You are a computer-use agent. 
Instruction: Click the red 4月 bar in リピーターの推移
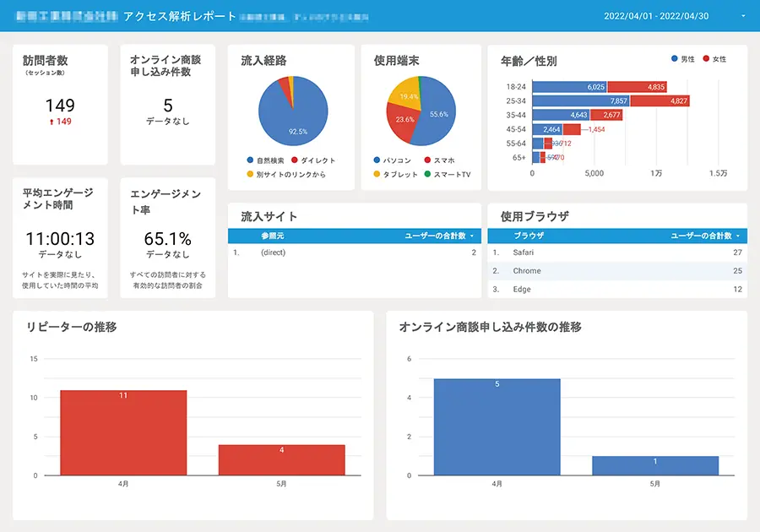pos(122,432)
